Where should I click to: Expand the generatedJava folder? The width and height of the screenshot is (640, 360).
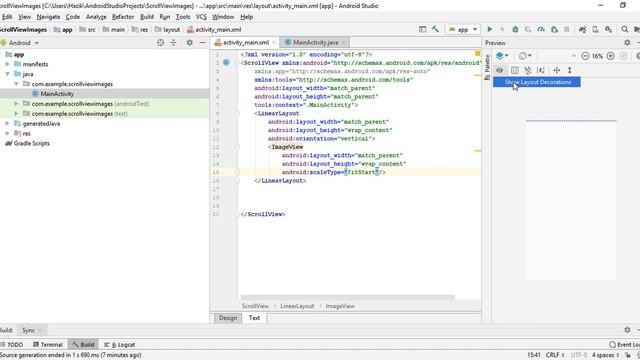7,123
